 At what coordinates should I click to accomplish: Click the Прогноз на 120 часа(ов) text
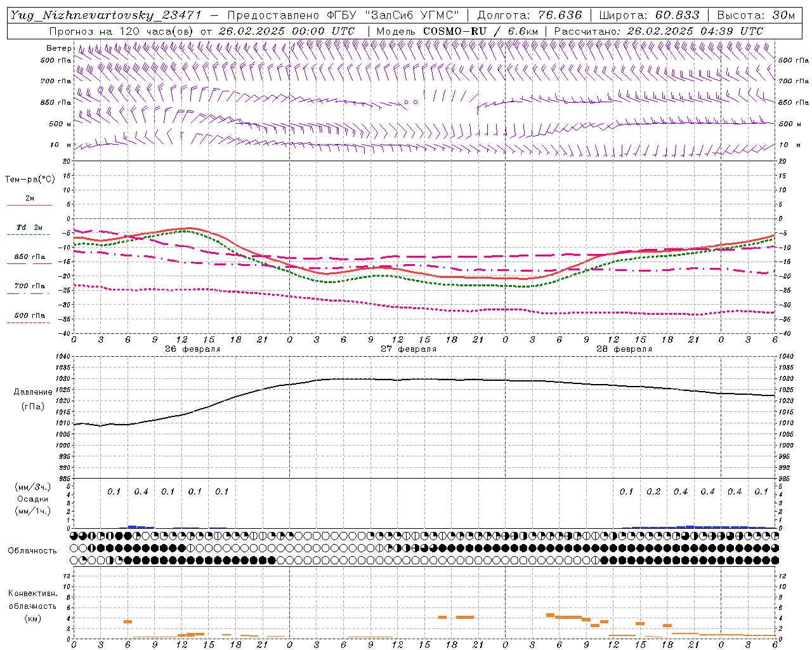122,31
